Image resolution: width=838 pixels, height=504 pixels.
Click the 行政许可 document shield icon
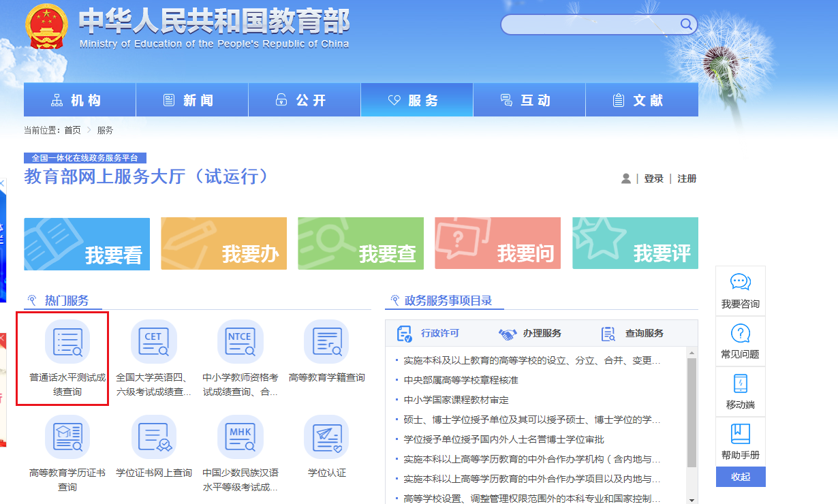(x=405, y=334)
